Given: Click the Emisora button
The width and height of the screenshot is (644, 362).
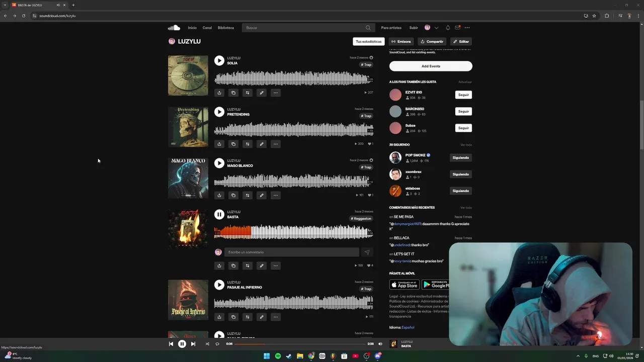Looking at the screenshot, I should click(x=401, y=42).
